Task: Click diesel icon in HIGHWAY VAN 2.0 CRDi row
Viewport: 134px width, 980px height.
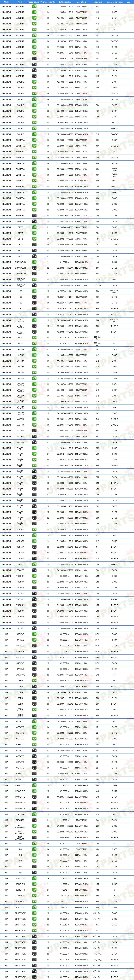Action: click(34, 285)
